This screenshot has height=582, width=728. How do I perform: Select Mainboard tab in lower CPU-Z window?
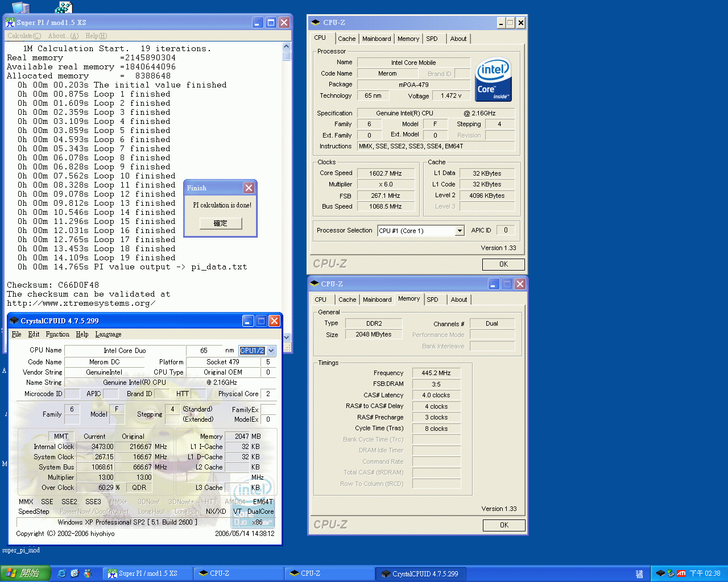(377, 300)
